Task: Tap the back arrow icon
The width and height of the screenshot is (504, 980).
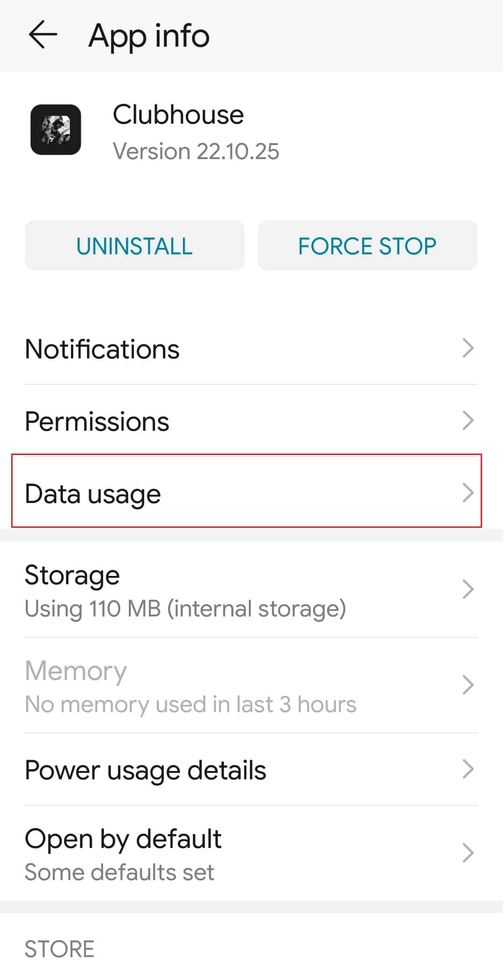Action: coord(42,35)
